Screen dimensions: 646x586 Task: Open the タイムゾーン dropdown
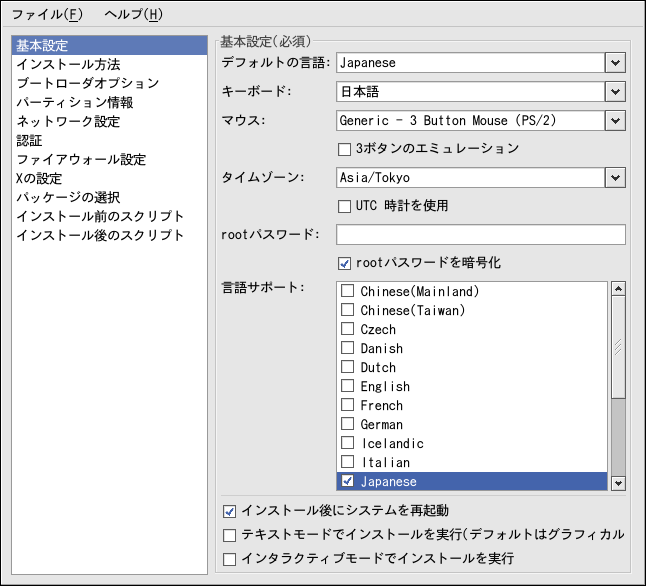click(614, 178)
